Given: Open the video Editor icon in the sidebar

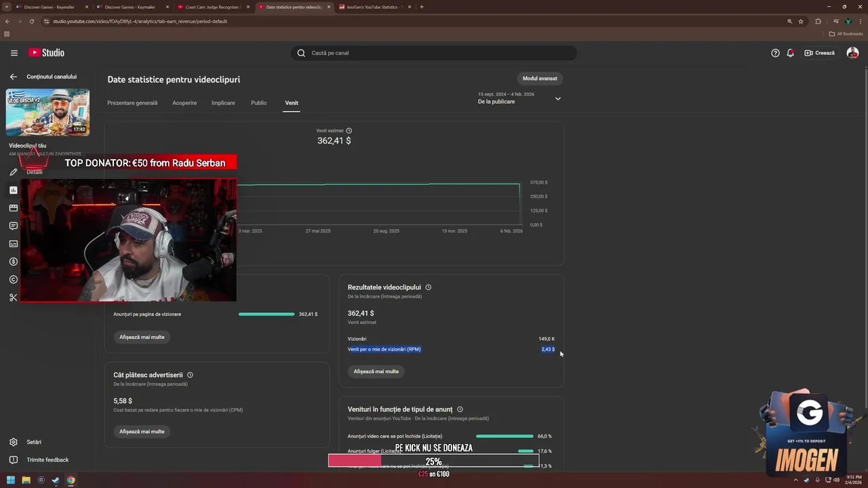Looking at the screenshot, I should tap(13, 208).
